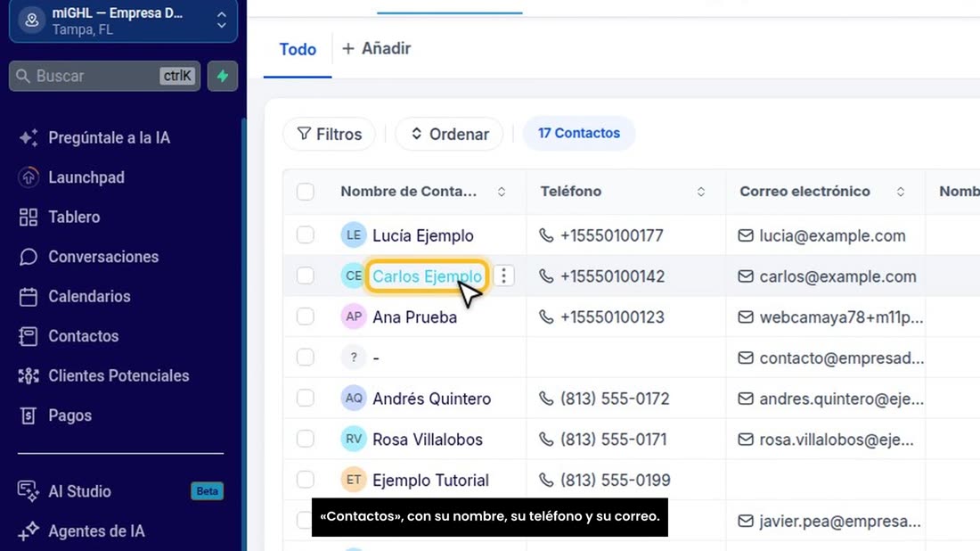Toggle the select-all contacts checkbox
This screenshot has height=551, width=980.
pos(305,192)
